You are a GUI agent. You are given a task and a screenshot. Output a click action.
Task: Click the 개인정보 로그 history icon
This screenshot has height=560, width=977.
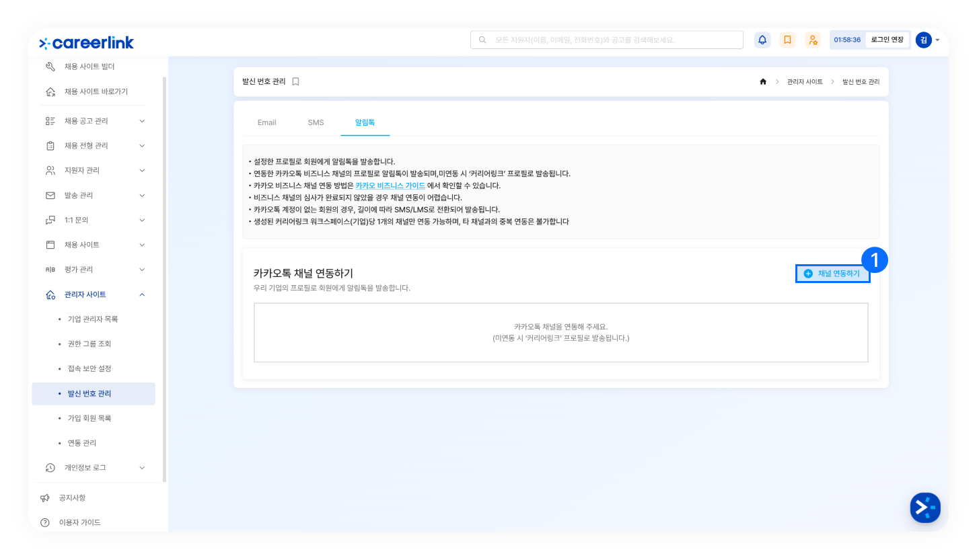tap(50, 467)
